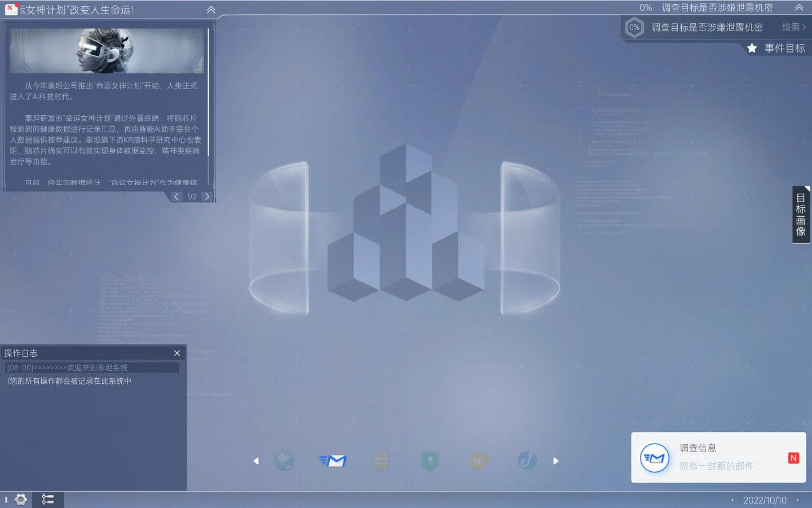Collapse the investigation goal panel at top right
The height and width of the screenshot is (508, 812).
(799, 7)
